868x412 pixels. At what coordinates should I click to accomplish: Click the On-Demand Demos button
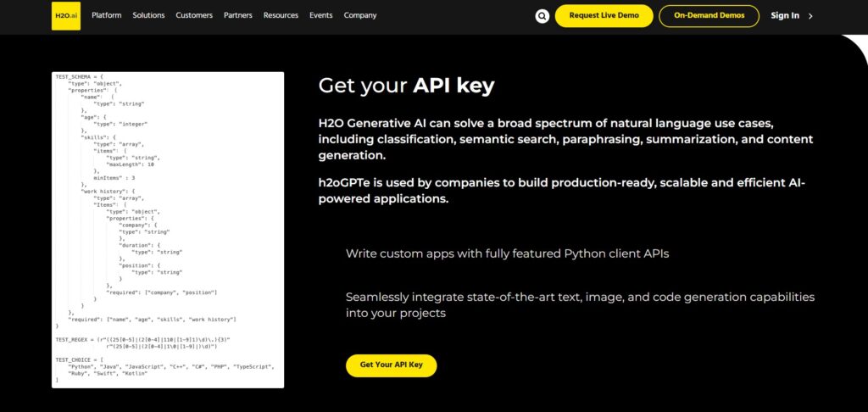(709, 16)
